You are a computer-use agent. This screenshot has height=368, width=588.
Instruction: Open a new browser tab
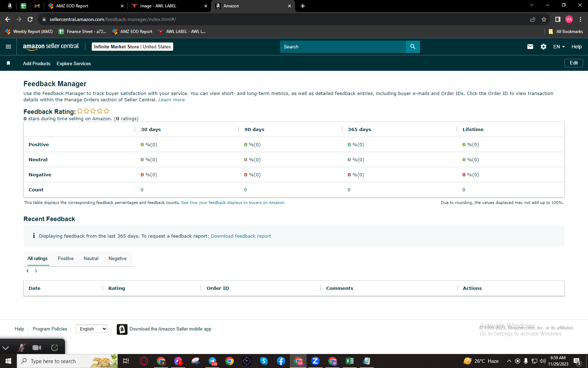[x=303, y=6]
